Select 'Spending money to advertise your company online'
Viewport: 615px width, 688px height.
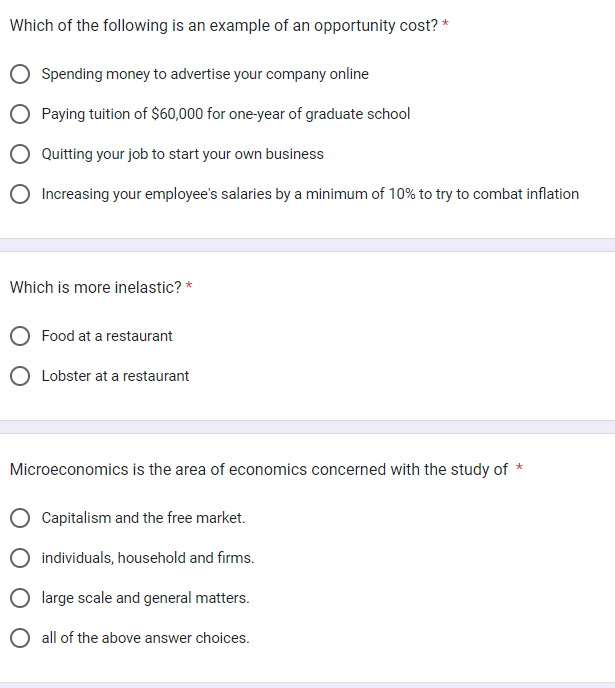[20, 74]
